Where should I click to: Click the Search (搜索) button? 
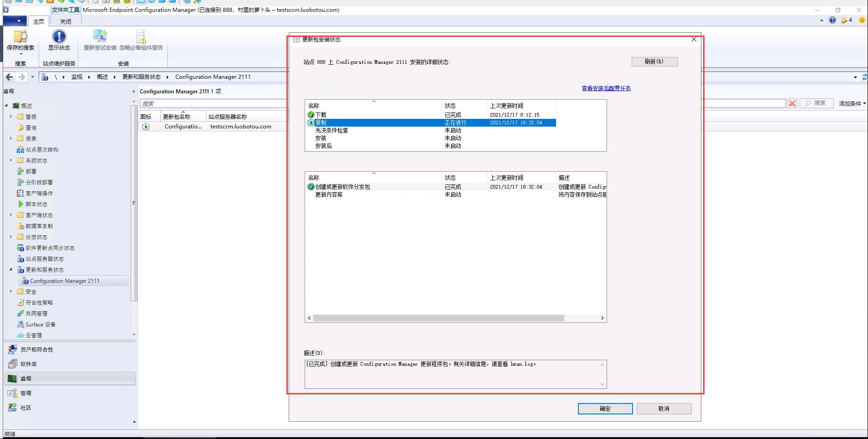[x=816, y=103]
